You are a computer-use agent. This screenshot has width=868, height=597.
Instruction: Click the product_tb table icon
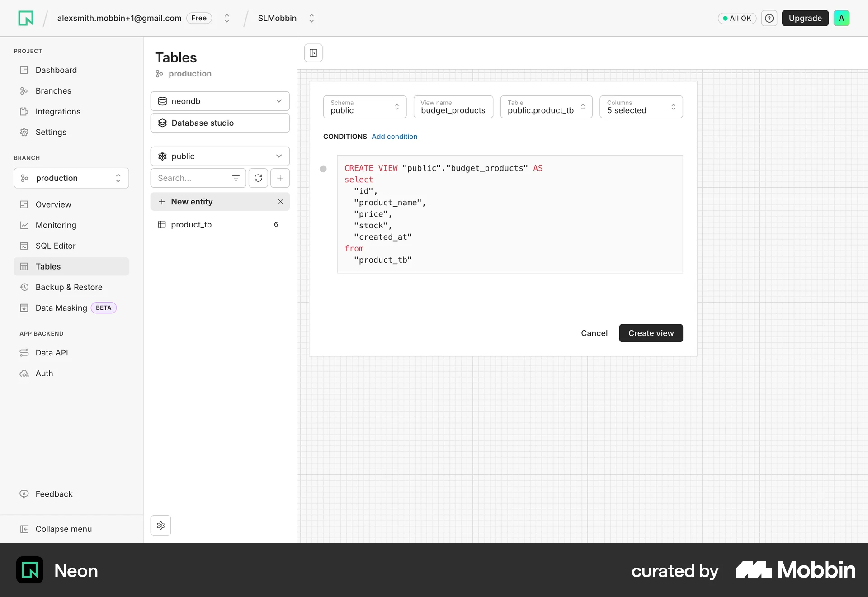(162, 225)
